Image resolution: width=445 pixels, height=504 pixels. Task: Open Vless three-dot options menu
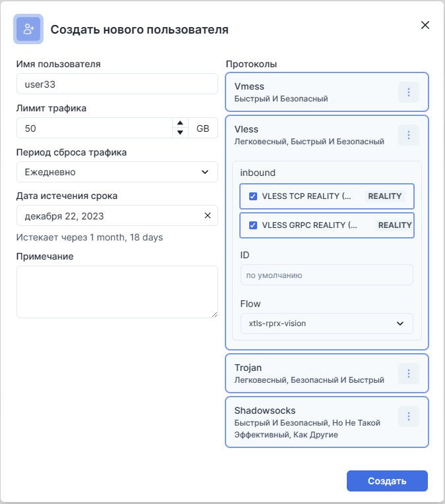(408, 135)
